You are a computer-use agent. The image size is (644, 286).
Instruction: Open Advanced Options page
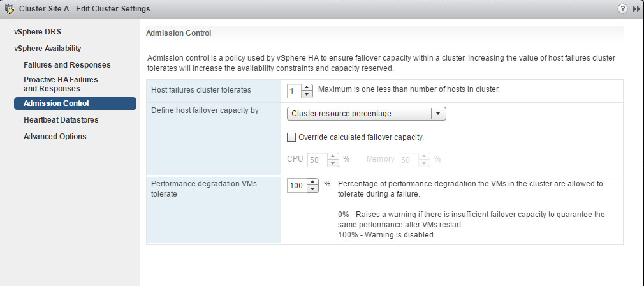pyautogui.click(x=55, y=136)
